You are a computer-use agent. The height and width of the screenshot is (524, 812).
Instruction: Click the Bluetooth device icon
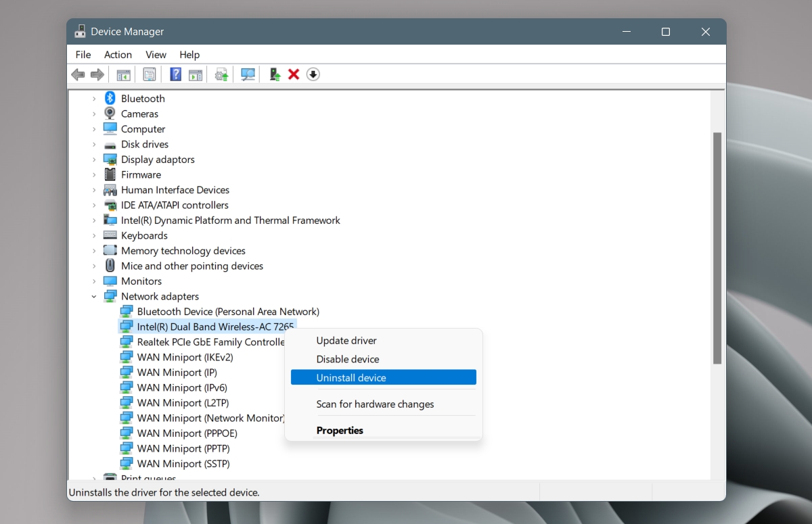click(x=110, y=98)
